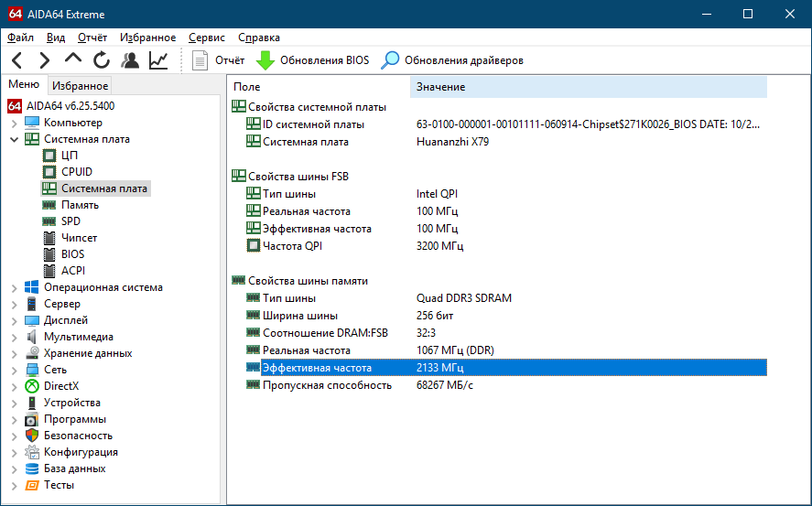Click the Сервер tower icon
The width and height of the screenshot is (812, 506).
[x=32, y=304]
